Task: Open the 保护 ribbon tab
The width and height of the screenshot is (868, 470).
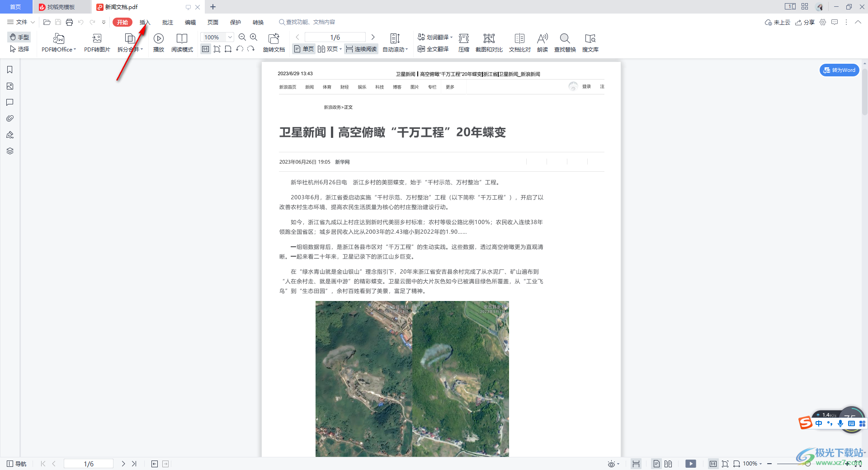Action: click(x=236, y=22)
